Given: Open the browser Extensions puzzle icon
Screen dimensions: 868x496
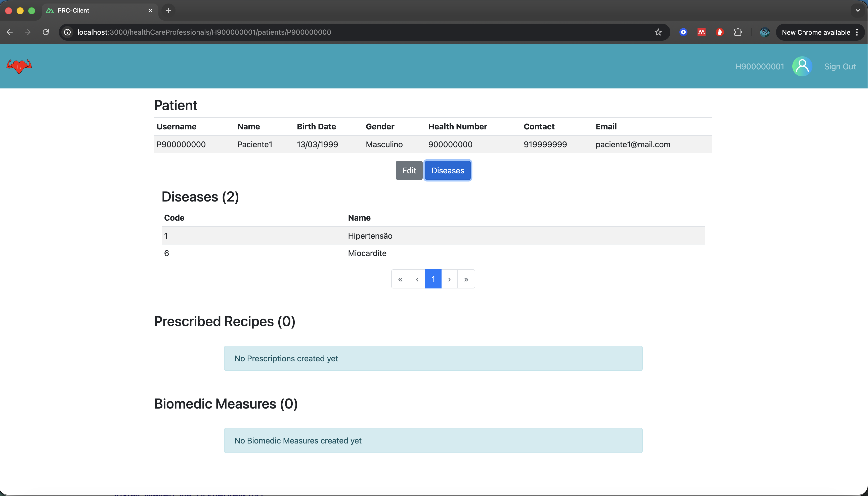Looking at the screenshot, I should [738, 32].
